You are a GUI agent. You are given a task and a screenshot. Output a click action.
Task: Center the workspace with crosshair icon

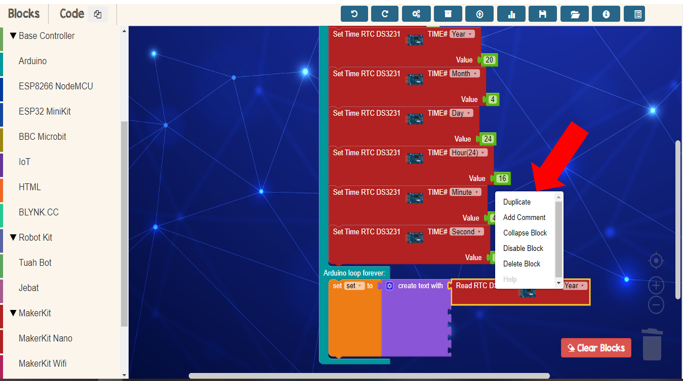(656, 261)
